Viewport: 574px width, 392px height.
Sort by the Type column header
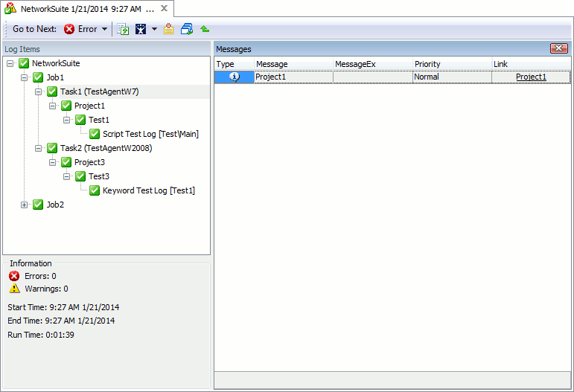click(x=235, y=64)
